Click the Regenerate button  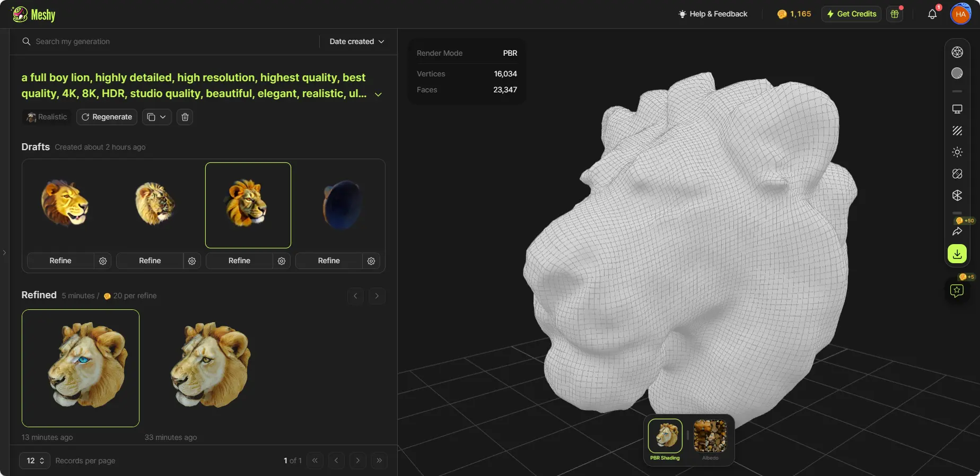tap(107, 117)
